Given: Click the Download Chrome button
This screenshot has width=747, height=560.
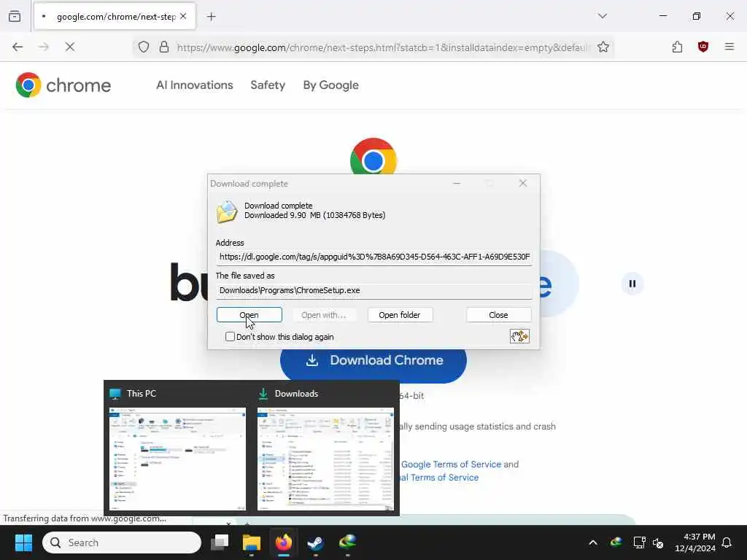Looking at the screenshot, I should pos(373,364).
